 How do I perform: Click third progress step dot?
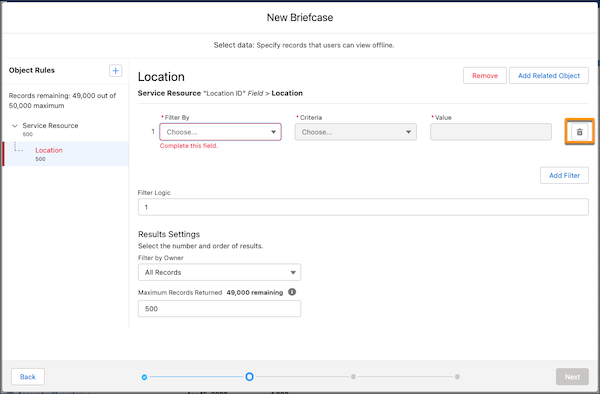point(353,377)
